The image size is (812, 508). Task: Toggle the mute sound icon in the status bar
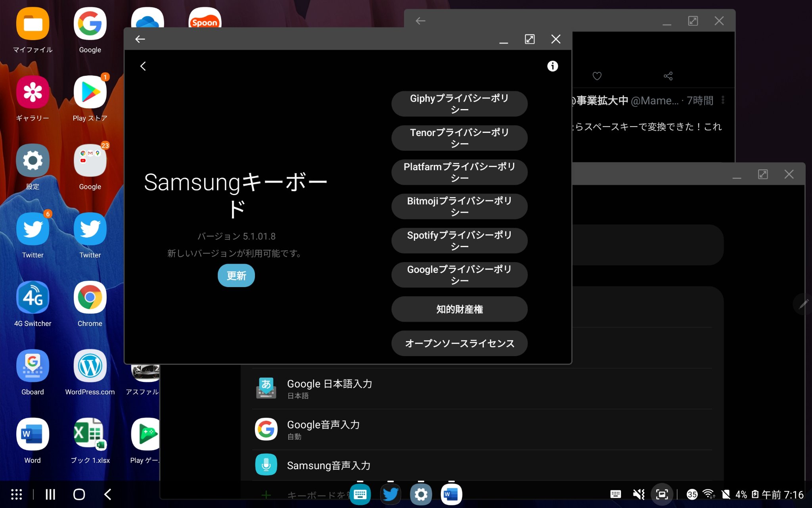click(x=639, y=494)
